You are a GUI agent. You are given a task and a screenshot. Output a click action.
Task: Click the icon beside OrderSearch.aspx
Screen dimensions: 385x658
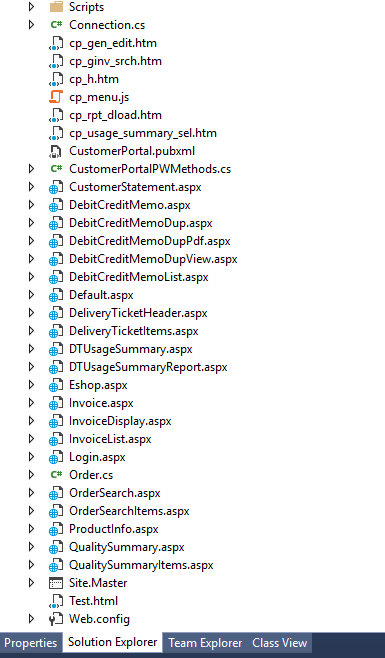click(x=56, y=494)
